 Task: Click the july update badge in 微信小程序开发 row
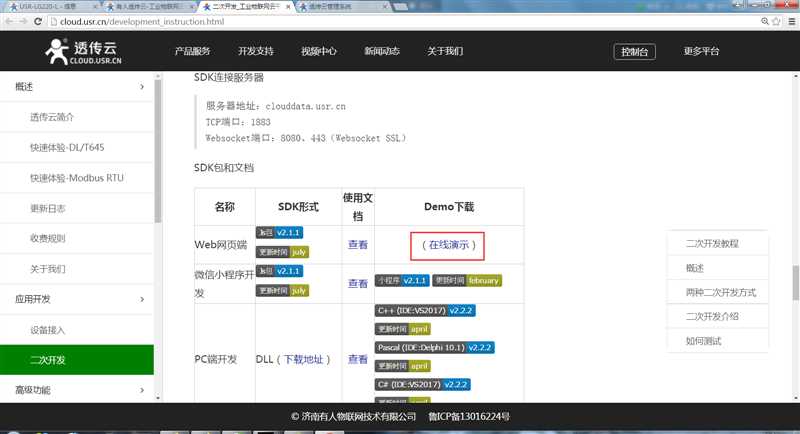click(282, 291)
